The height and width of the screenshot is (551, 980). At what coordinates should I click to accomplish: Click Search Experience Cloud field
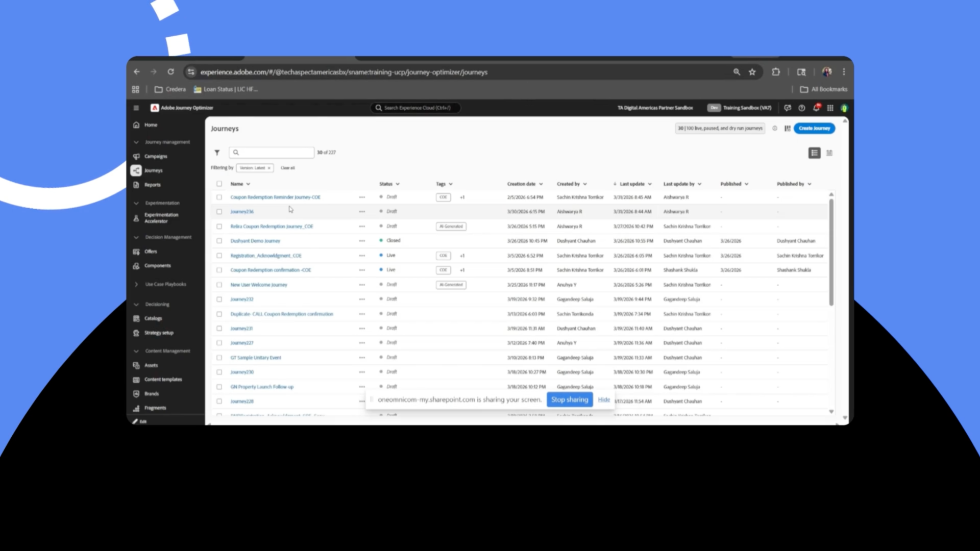(x=415, y=108)
